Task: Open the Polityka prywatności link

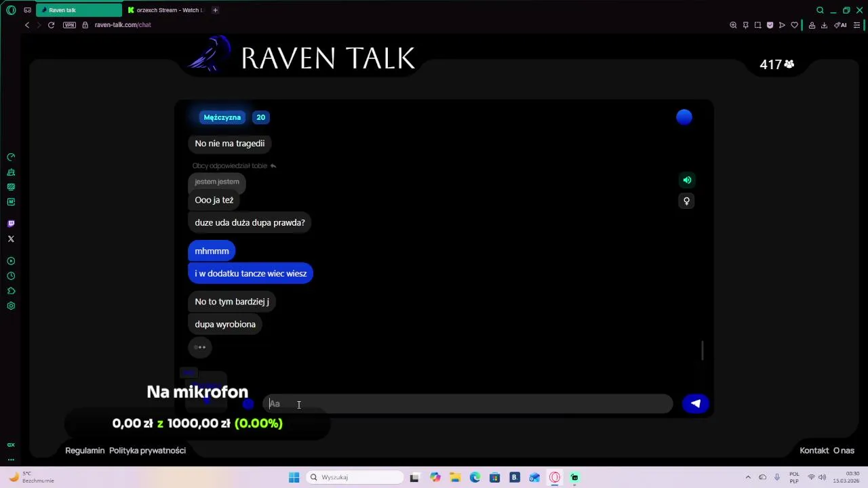Action: (147, 451)
